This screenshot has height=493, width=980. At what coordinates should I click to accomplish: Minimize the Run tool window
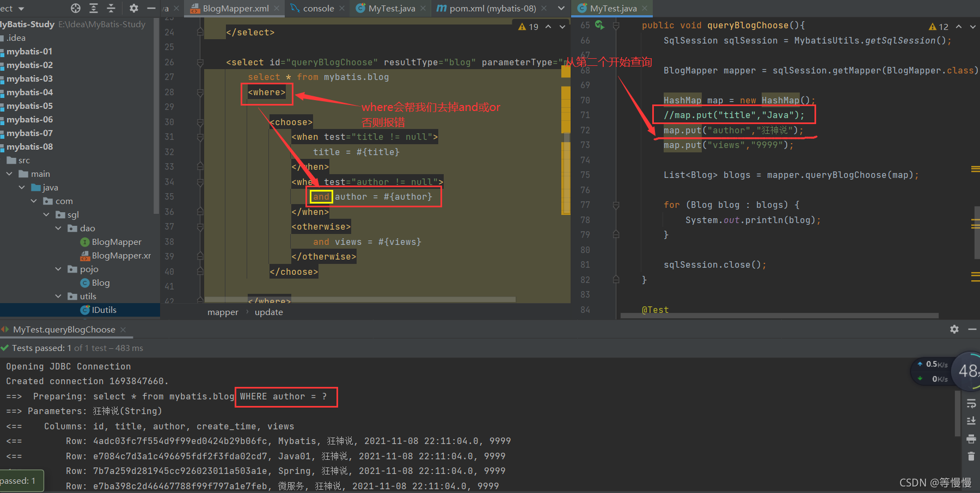(x=972, y=329)
